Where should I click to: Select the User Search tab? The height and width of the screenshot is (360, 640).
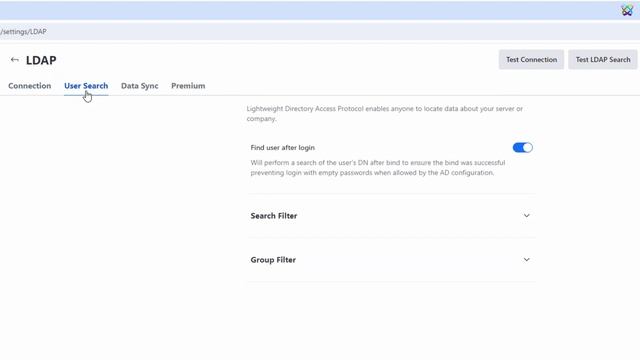86,86
